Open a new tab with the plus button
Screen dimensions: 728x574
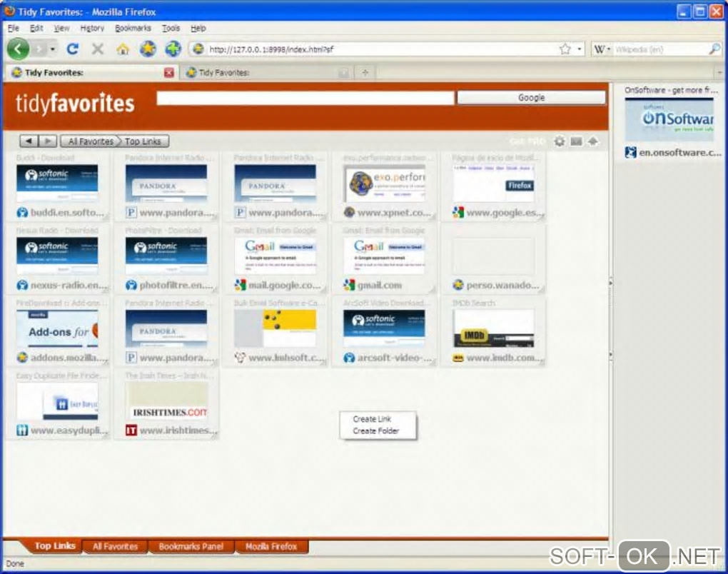[x=365, y=72]
